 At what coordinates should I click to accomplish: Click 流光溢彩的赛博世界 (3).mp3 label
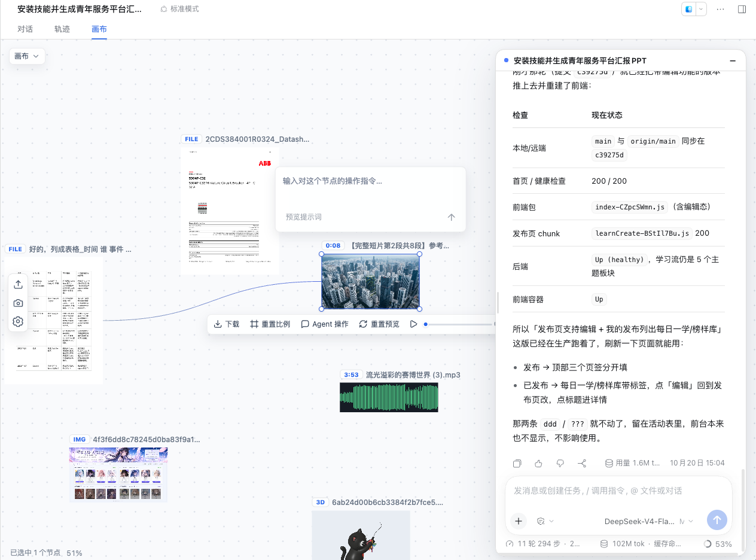point(413,375)
